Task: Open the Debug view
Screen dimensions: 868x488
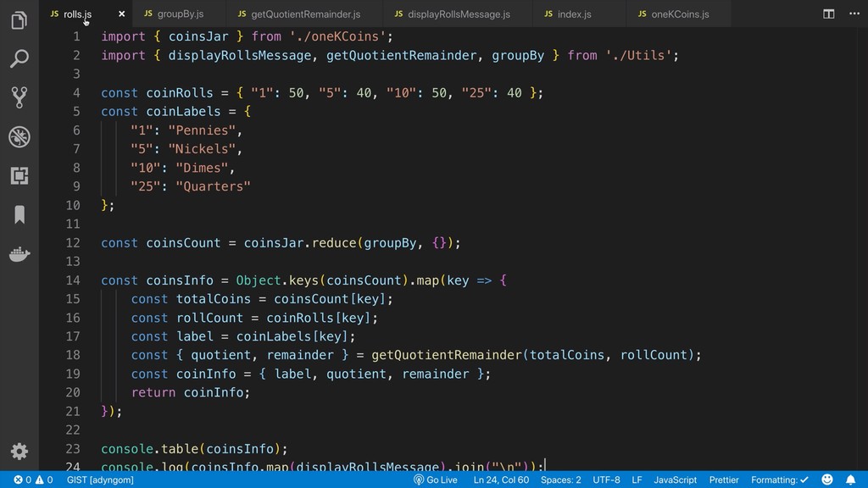Action: click(x=19, y=136)
